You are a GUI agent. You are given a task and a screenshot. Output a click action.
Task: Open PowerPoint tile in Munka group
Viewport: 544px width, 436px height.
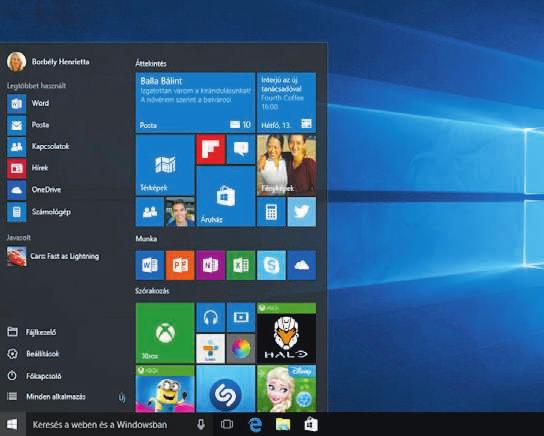tap(180, 265)
